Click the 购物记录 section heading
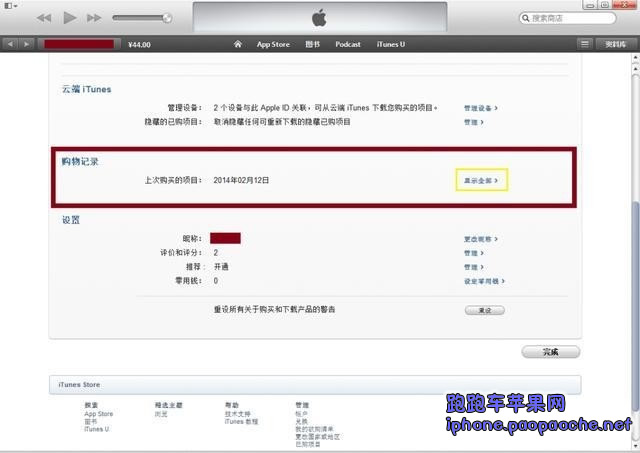The image size is (640, 453). 80,162
